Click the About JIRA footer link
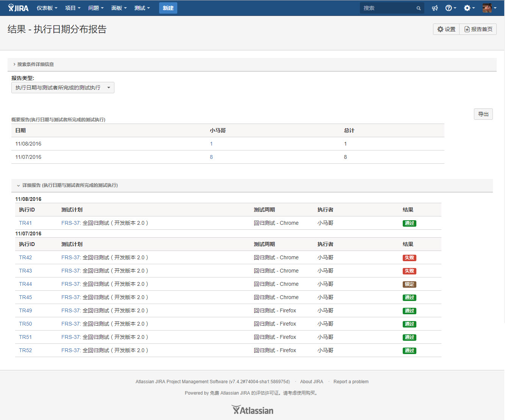This screenshot has width=505, height=420. tap(311, 382)
